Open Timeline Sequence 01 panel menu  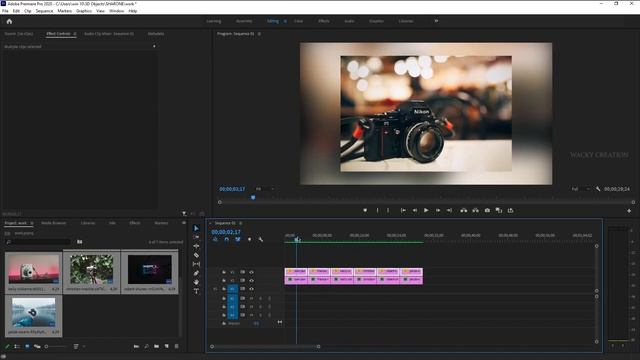[241, 223]
